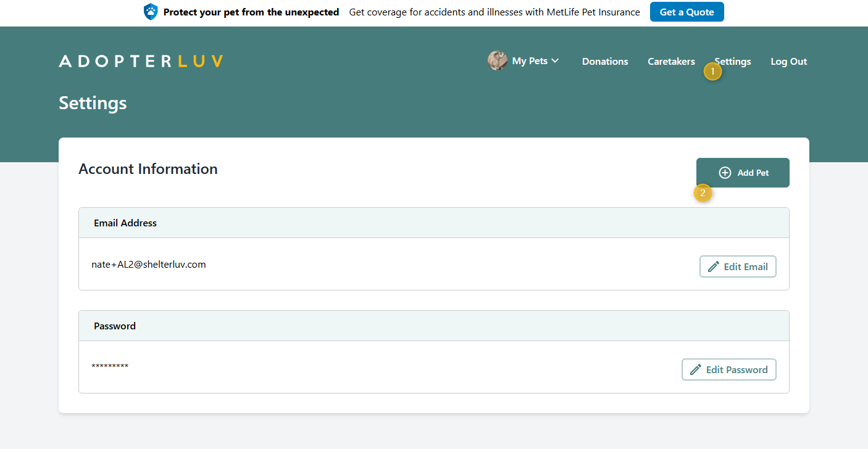Click the yellow number 1 marker badge
Image resolution: width=868 pixels, height=449 pixels.
(x=712, y=72)
